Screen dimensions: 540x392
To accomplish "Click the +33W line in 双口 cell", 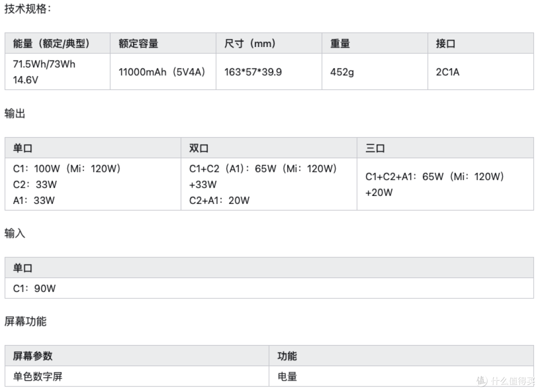I will tap(203, 184).
